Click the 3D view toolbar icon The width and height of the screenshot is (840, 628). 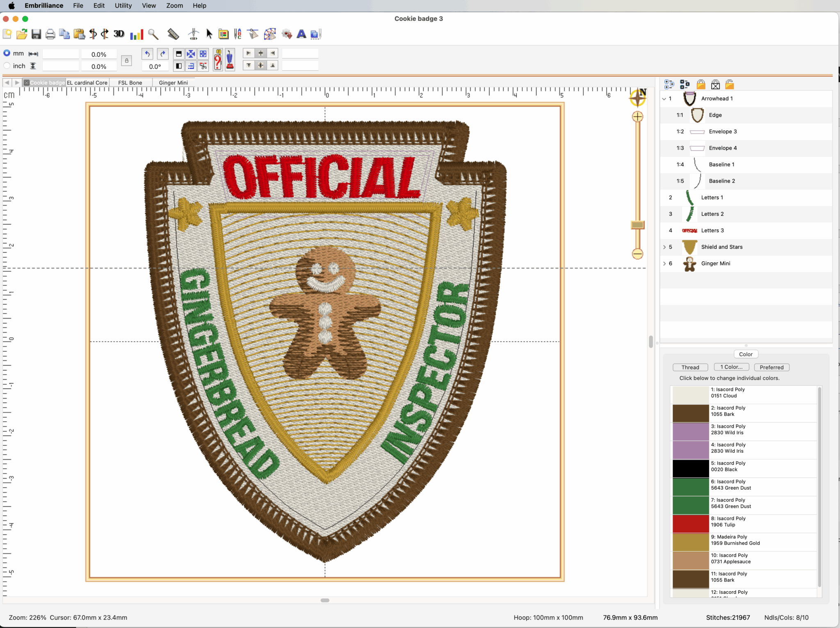(119, 34)
